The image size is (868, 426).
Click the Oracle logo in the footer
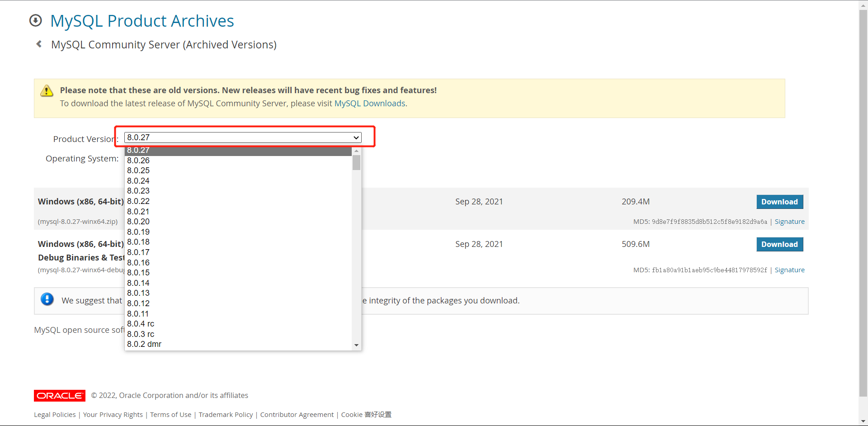coord(60,396)
